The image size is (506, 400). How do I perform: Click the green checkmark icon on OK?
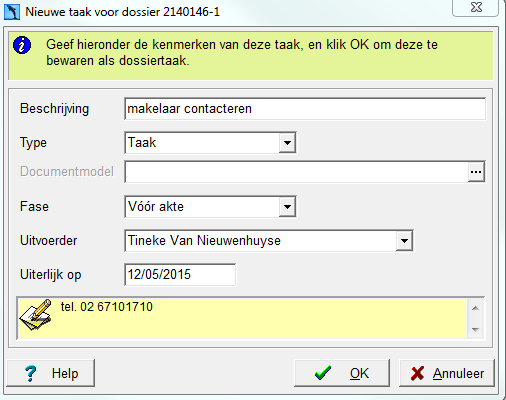click(x=323, y=373)
